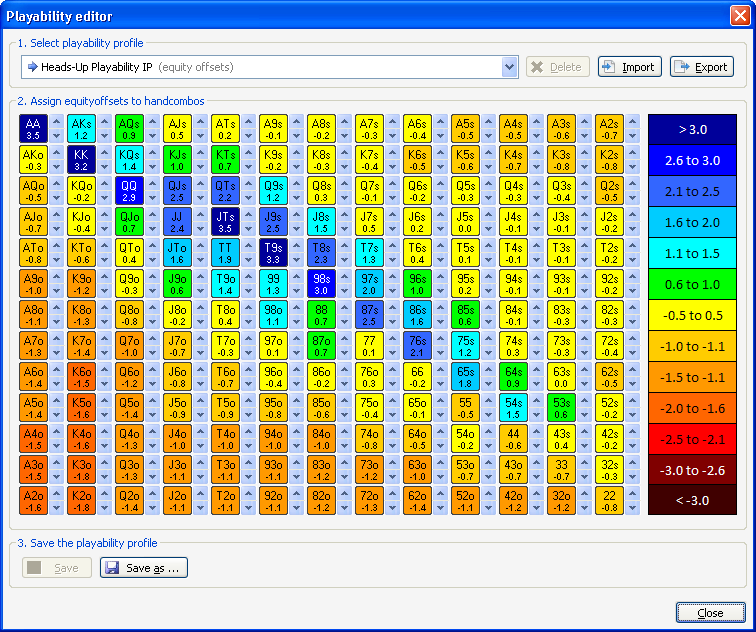Image resolution: width=756 pixels, height=632 pixels.
Task: Select the A2o hand cell
Action: 33,500
